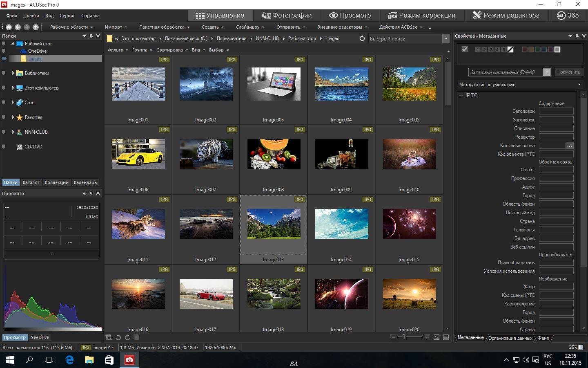This screenshot has height=368, width=588.
Task: Apply the green color label
Action: (537, 49)
